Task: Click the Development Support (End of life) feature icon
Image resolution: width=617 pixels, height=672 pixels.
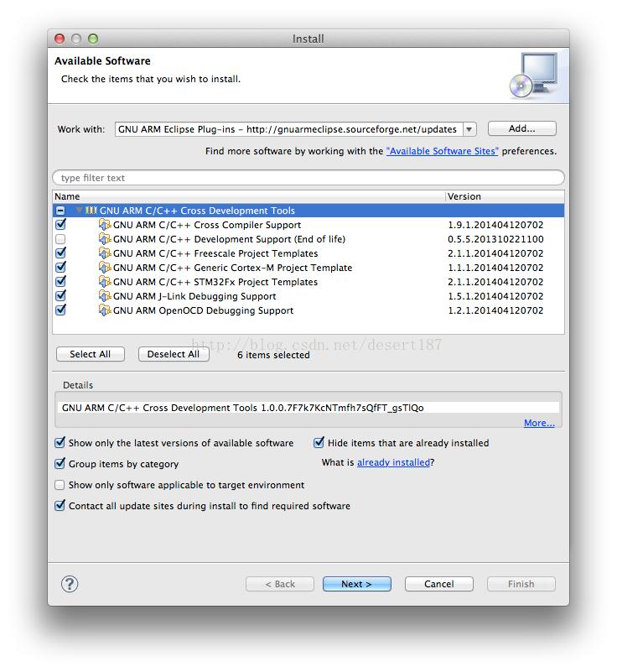Action: (105, 239)
